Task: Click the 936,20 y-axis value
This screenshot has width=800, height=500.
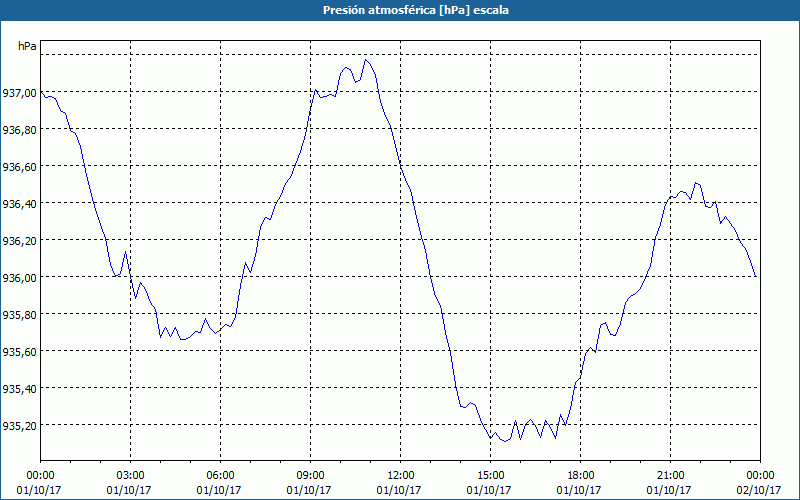Action: 19,240
